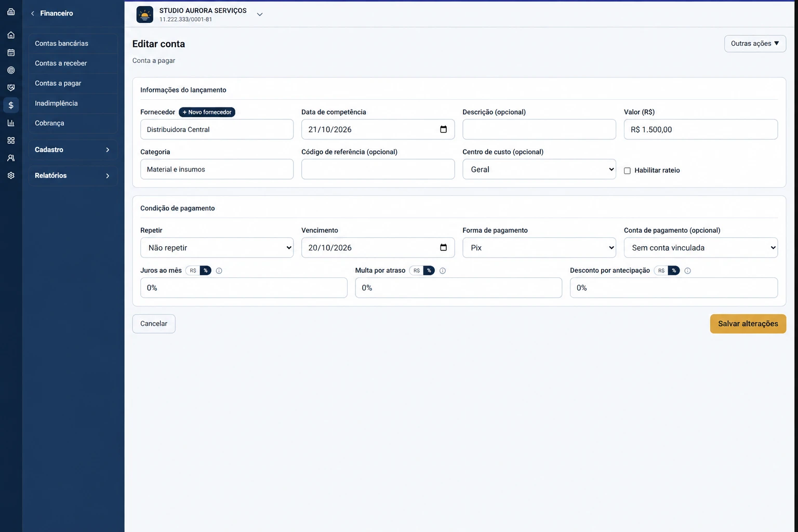Select the % option for Desconto por antecipação

674,271
